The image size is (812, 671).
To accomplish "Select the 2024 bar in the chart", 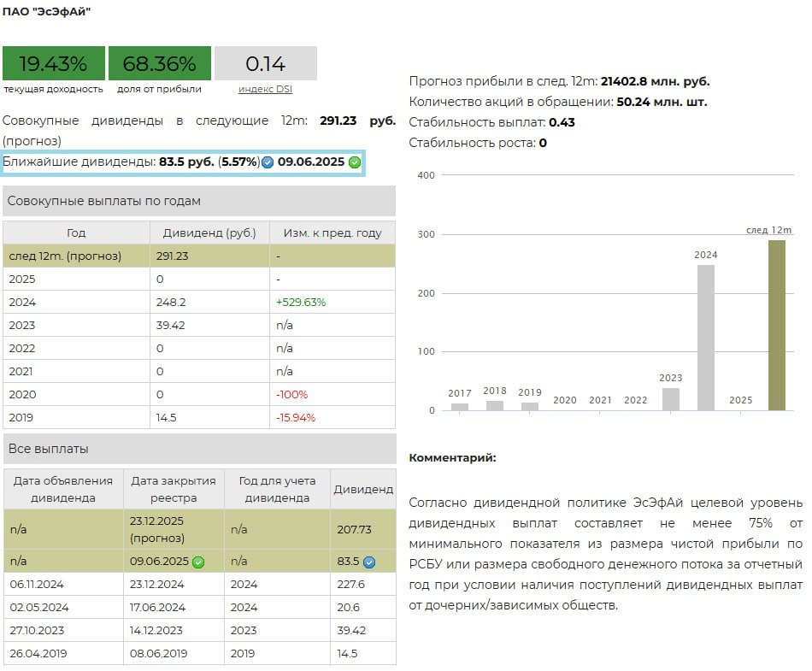I will pos(706,338).
